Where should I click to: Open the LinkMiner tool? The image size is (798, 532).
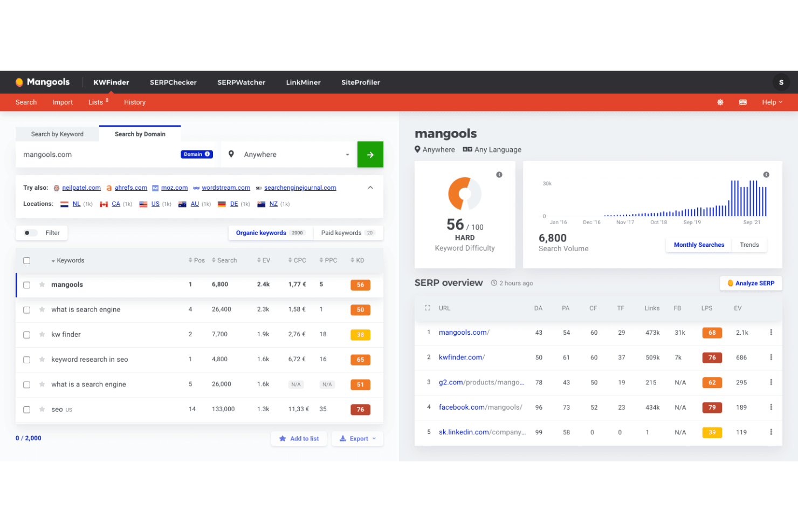(x=304, y=82)
